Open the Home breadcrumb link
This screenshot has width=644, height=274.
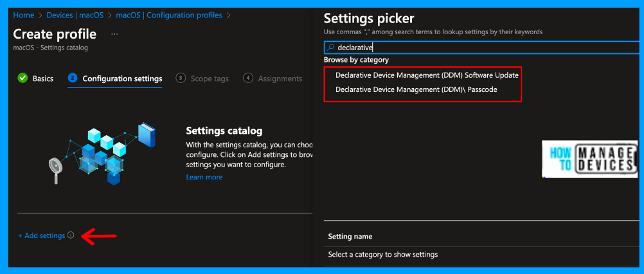23,15
